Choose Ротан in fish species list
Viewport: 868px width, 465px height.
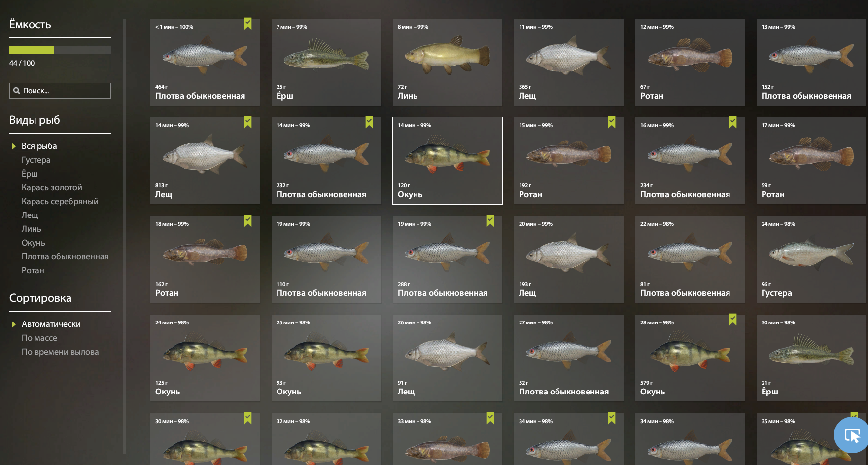coord(33,270)
